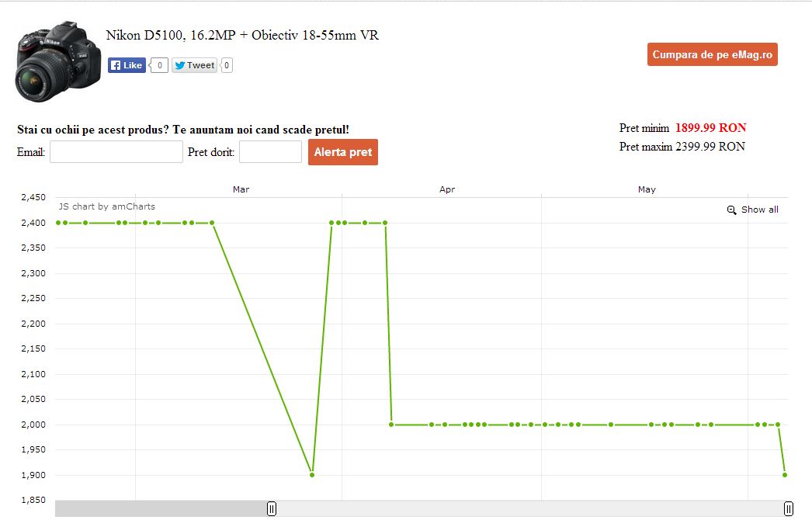Click the 1,850 axis label
Screen dimensions: 812x520
[x=33, y=500]
